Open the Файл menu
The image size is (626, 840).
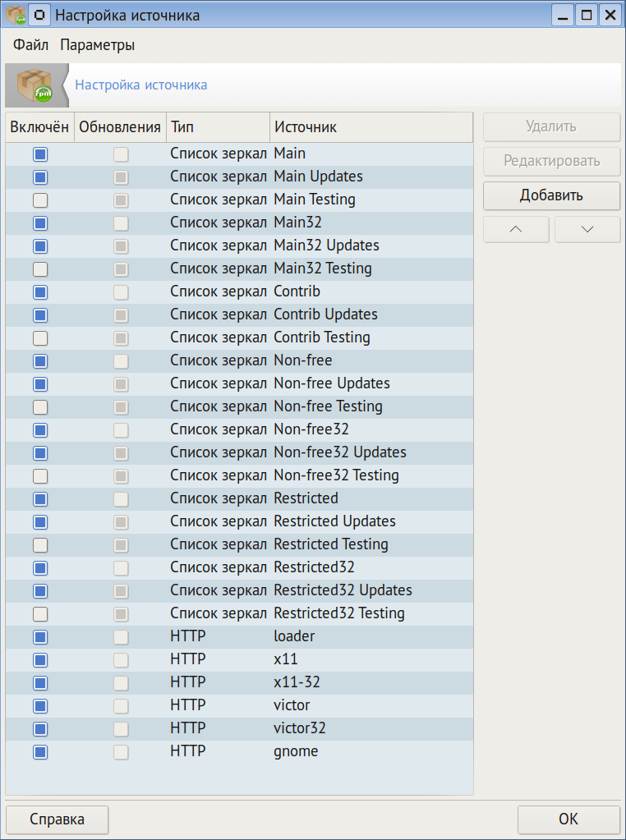[30, 45]
